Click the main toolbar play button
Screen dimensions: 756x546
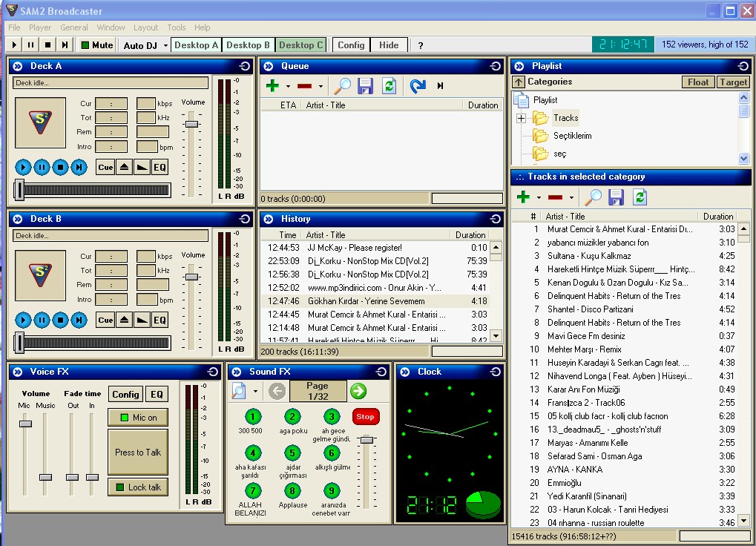coord(14,45)
